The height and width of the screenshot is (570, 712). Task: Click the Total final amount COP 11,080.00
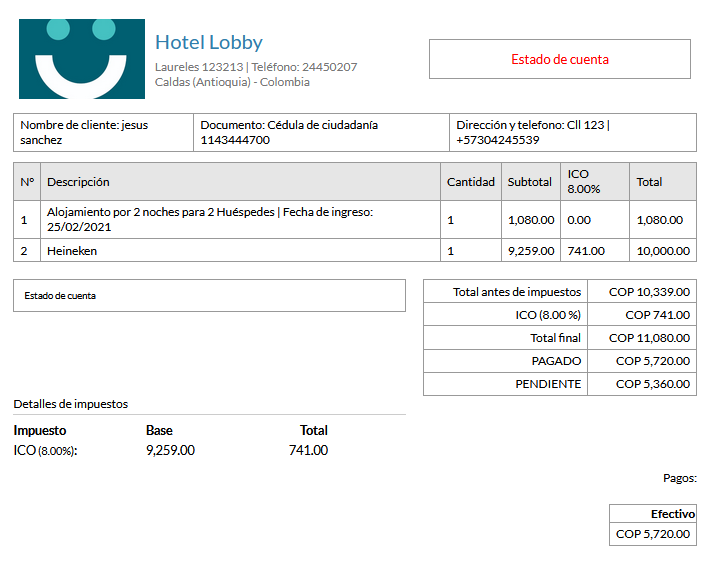[x=649, y=338]
